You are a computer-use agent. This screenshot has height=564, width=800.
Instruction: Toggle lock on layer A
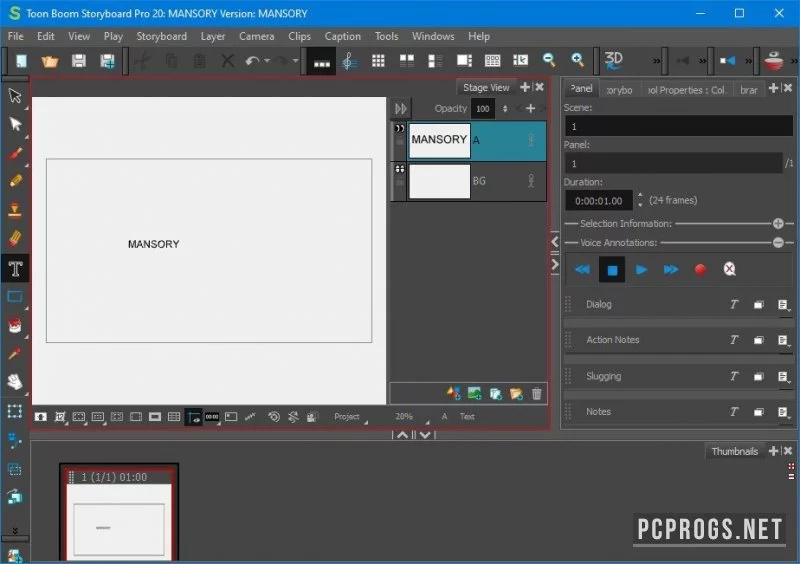click(400, 141)
